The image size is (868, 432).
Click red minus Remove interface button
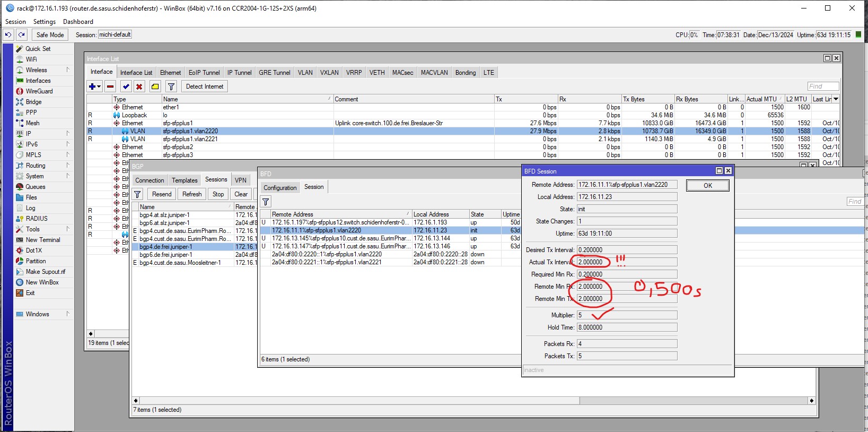point(110,87)
